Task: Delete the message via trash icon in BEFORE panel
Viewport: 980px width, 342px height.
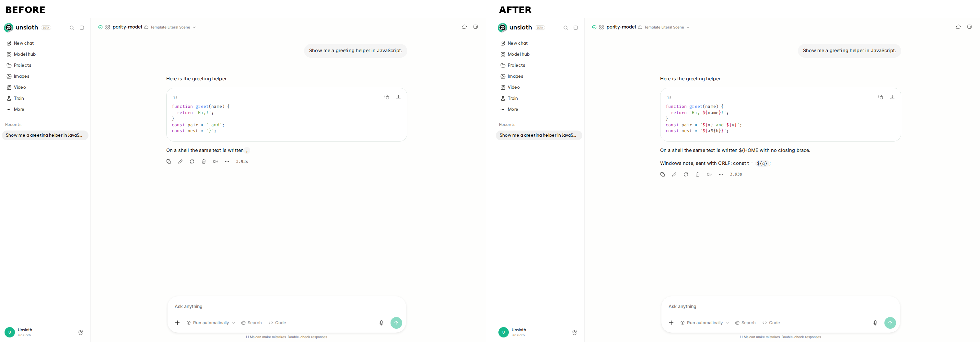Action: [204, 162]
